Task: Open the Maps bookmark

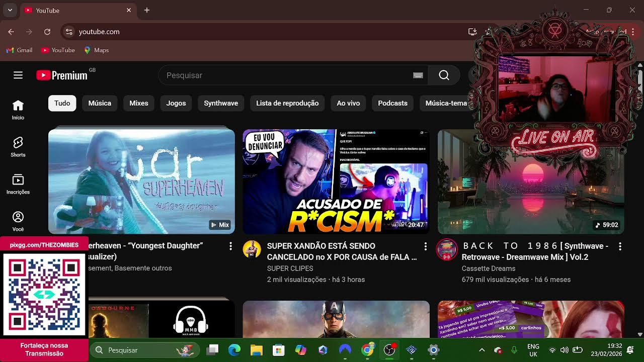Action: coord(96,50)
